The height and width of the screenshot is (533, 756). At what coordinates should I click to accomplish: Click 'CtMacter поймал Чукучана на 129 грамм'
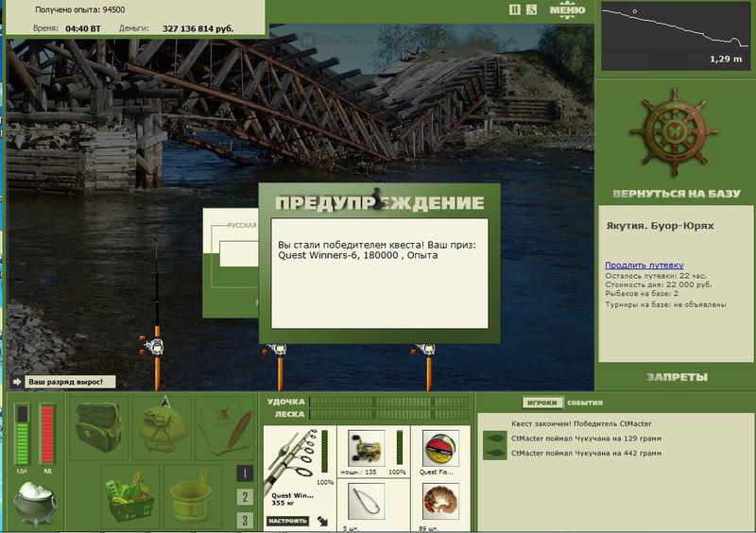[x=586, y=438]
